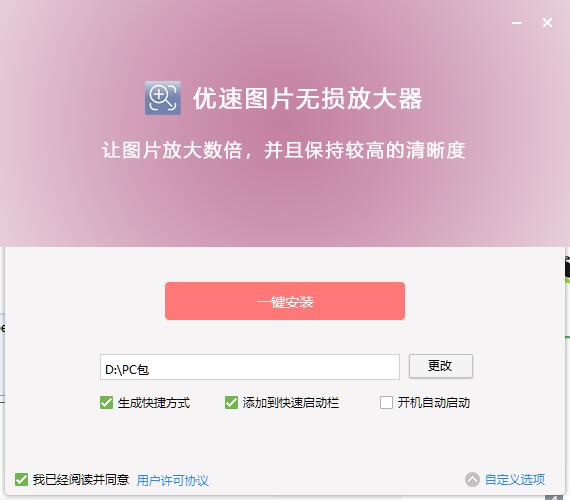Click the 开机自动启动 label text
The width and height of the screenshot is (570, 500).
(433, 403)
